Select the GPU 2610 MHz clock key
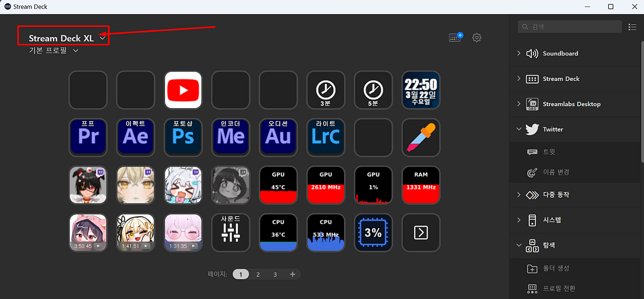 [326, 185]
